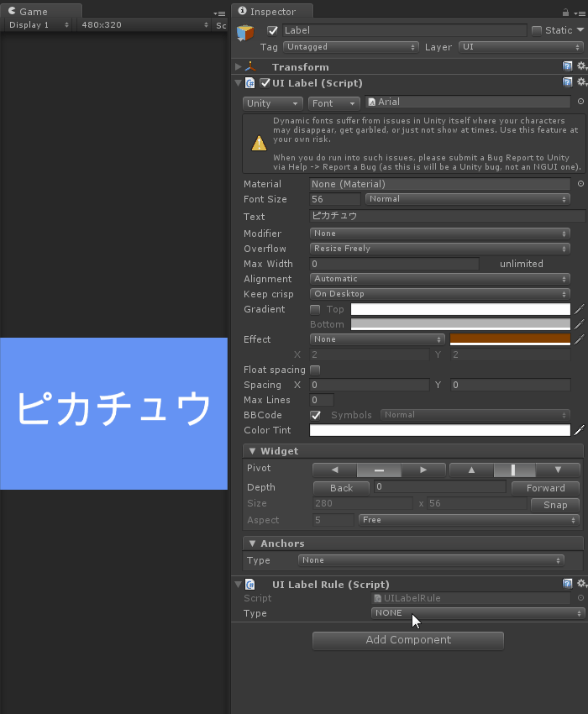Image resolution: width=588 pixels, height=714 pixels.
Task: Select the Inspector tab
Action: click(272, 12)
